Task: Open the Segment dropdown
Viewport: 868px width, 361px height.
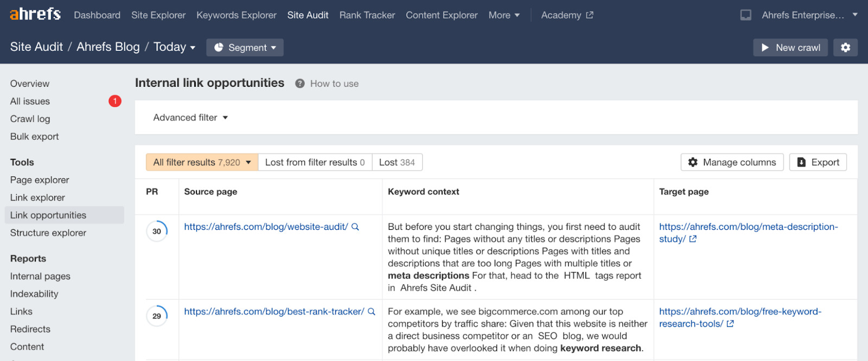Action: pos(245,48)
